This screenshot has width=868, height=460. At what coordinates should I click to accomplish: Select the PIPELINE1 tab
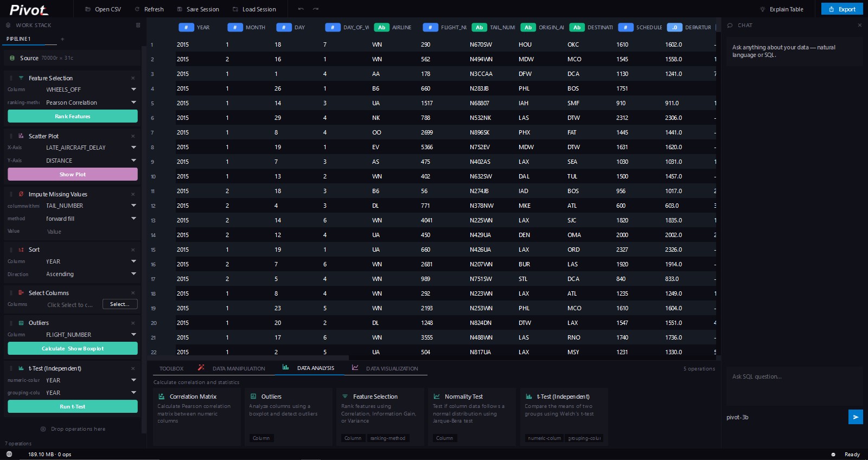click(19, 39)
